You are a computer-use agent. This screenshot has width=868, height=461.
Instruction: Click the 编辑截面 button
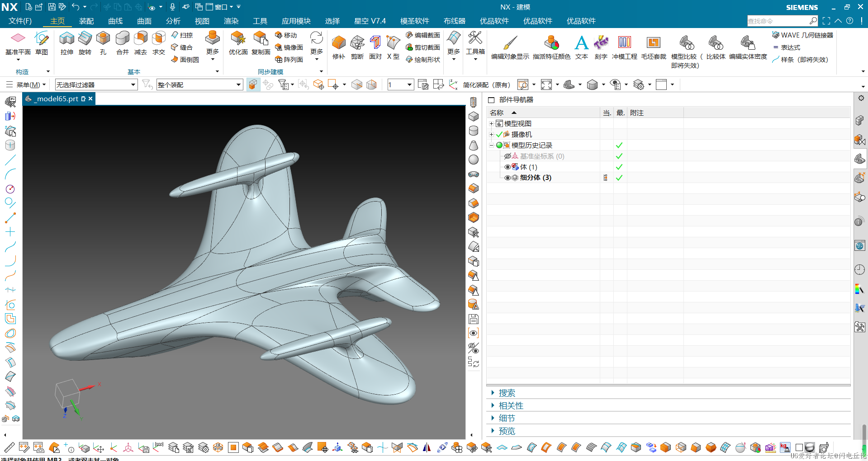coord(422,35)
